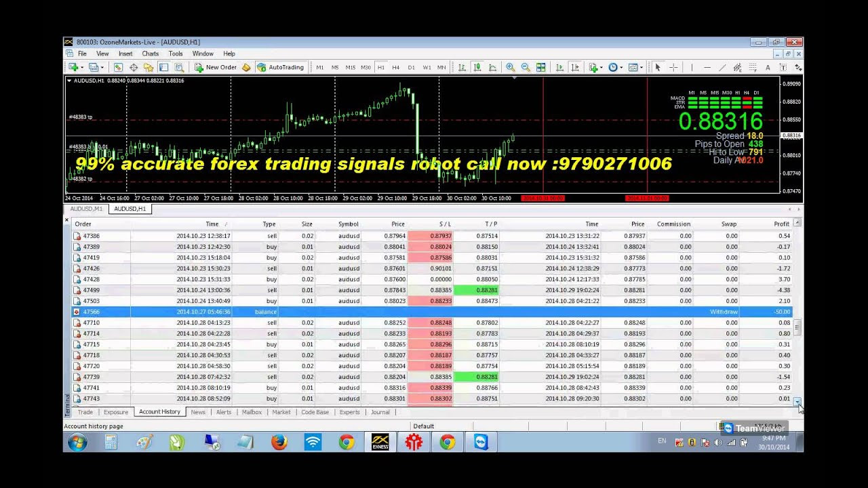Image resolution: width=868 pixels, height=488 pixels.
Task: Select the Crosshair tool
Action: pos(673,67)
